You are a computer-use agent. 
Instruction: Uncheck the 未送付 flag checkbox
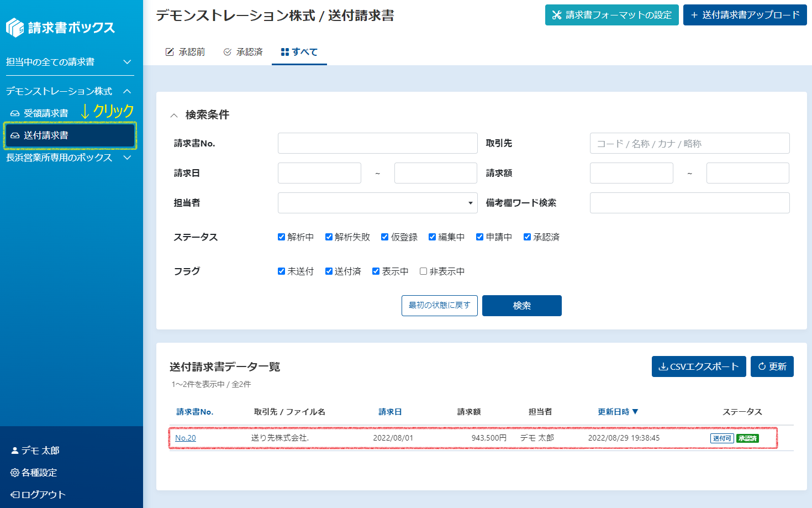[x=281, y=271]
